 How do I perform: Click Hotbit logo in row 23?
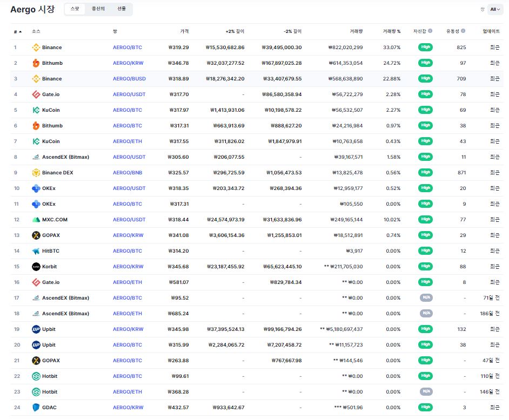coord(36,392)
